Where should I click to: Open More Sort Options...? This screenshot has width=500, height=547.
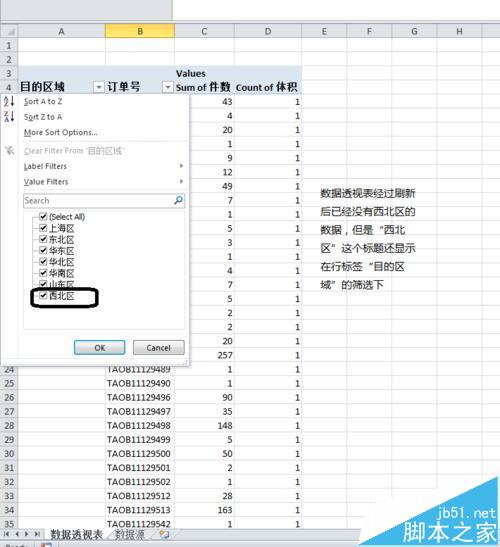pos(61,132)
